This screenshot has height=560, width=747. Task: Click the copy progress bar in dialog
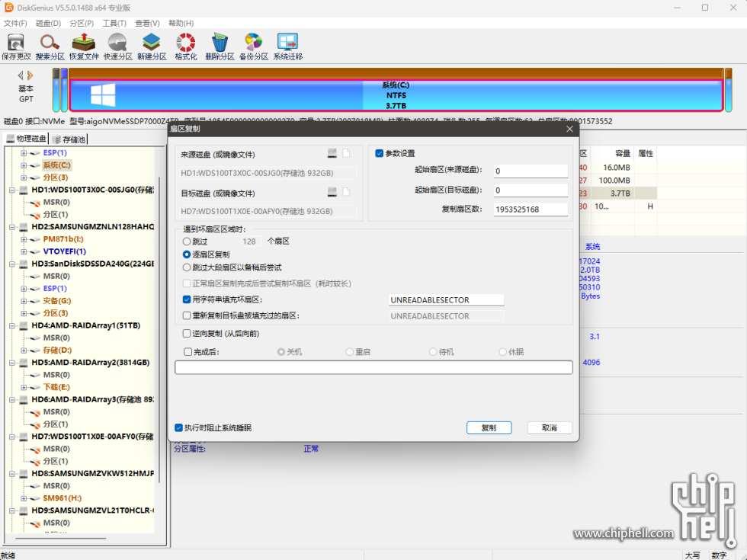[373, 367]
